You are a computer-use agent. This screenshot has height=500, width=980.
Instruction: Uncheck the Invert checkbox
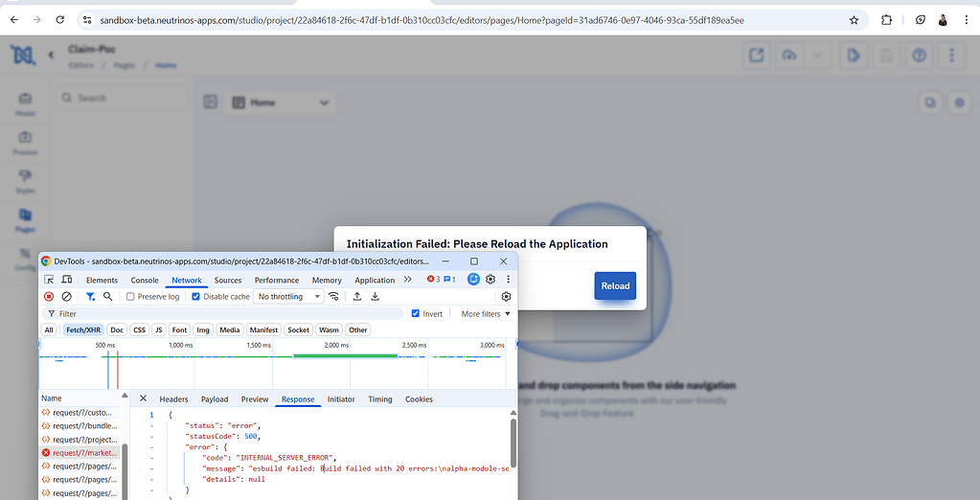416,314
